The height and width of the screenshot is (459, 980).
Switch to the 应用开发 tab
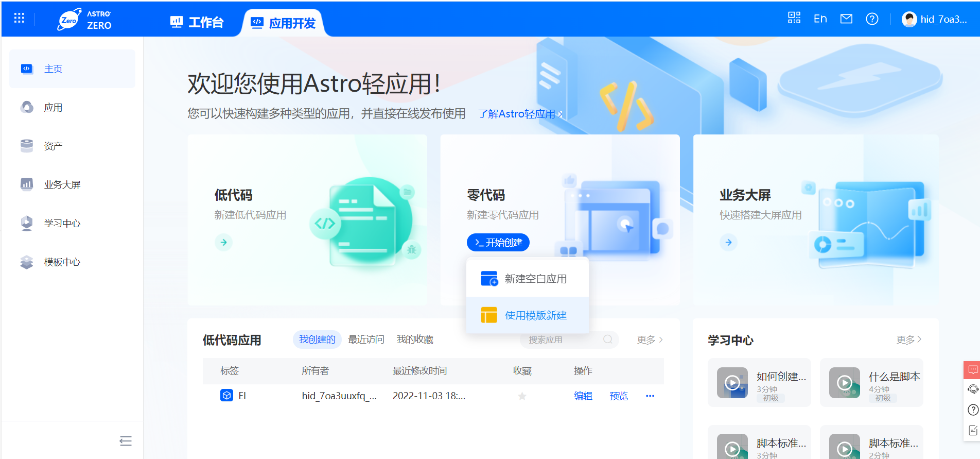click(x=283, y=23)
